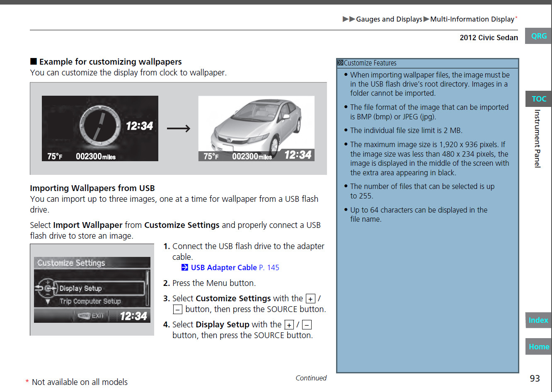This screenshot has height=392, width=552.
Task: Click Trip Computer Setup in the illustration
Action: click(x=90, y=301)
